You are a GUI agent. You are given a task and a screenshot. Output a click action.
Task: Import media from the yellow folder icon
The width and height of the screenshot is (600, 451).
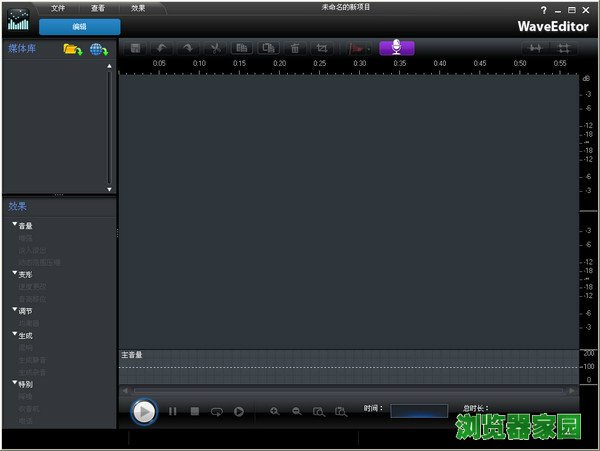pos(72,49)
